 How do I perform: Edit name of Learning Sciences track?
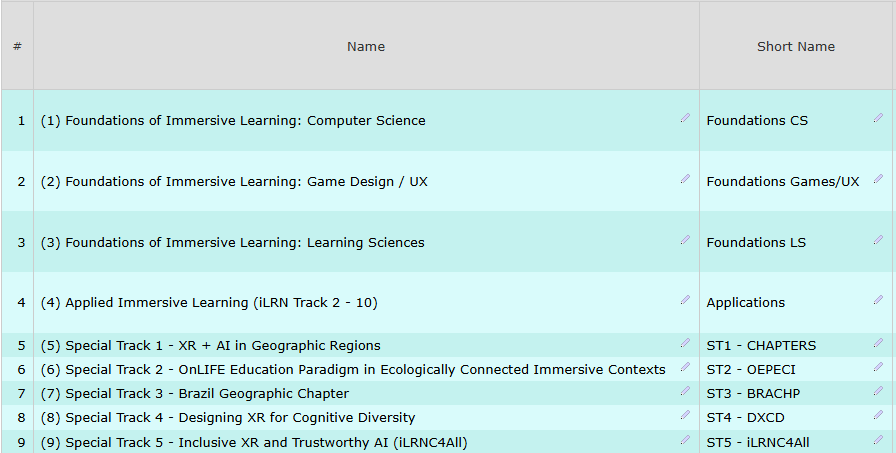(685, 239)
